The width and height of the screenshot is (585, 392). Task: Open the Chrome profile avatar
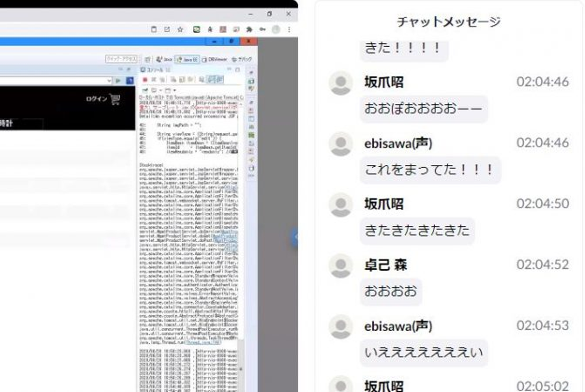pos(276,29)
